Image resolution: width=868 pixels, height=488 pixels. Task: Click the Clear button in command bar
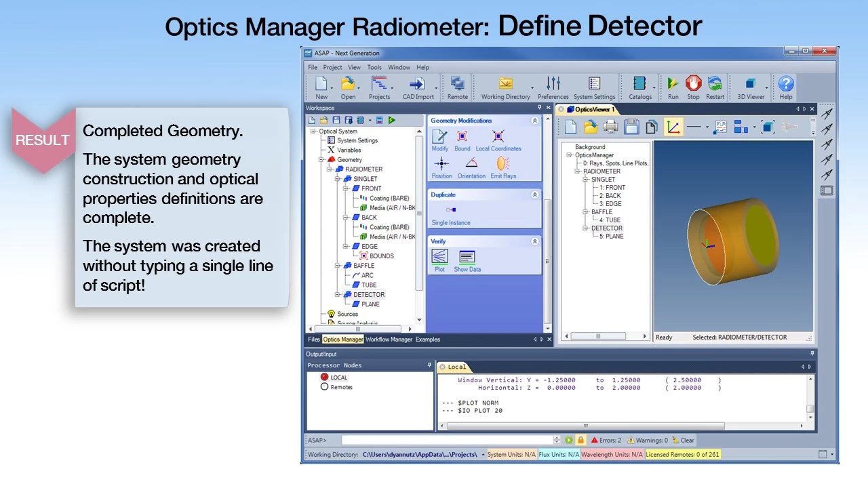683,441
